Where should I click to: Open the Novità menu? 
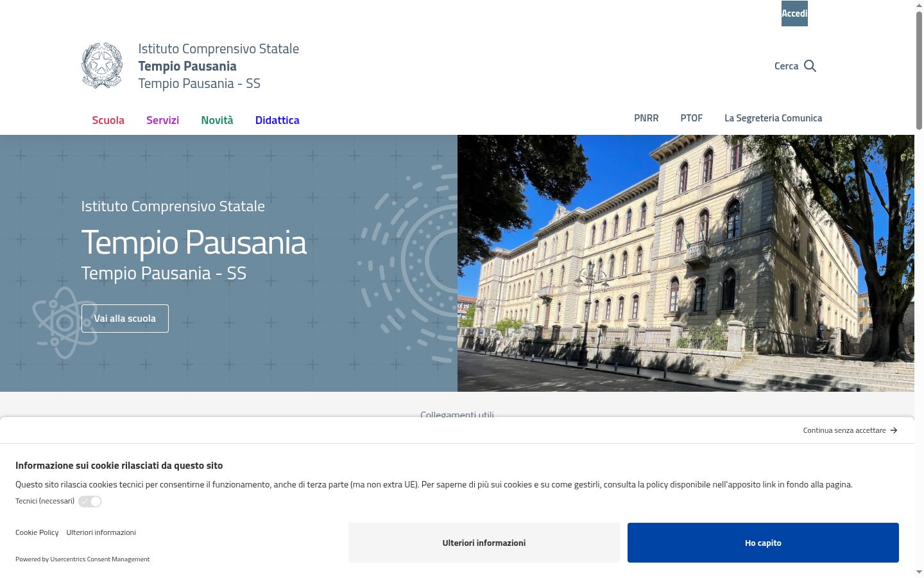tap(217, 120)
